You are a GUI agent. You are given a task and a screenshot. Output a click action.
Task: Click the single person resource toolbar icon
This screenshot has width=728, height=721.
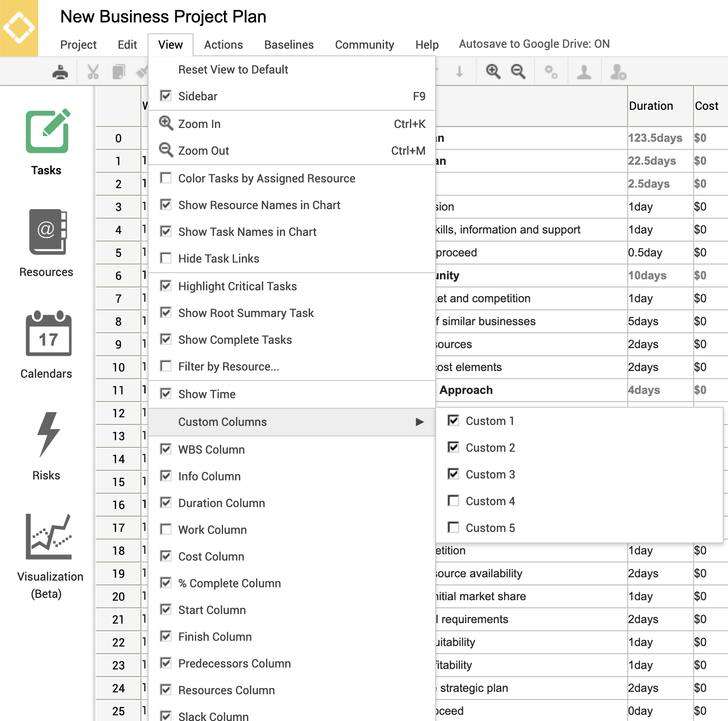click(x=584, y=72)
